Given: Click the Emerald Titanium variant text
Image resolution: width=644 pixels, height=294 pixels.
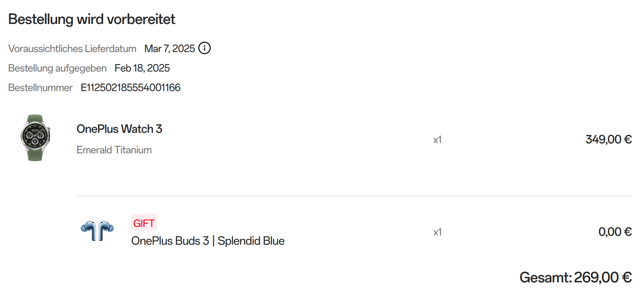Looking at the screenshot, I should [x=114, y=150].
